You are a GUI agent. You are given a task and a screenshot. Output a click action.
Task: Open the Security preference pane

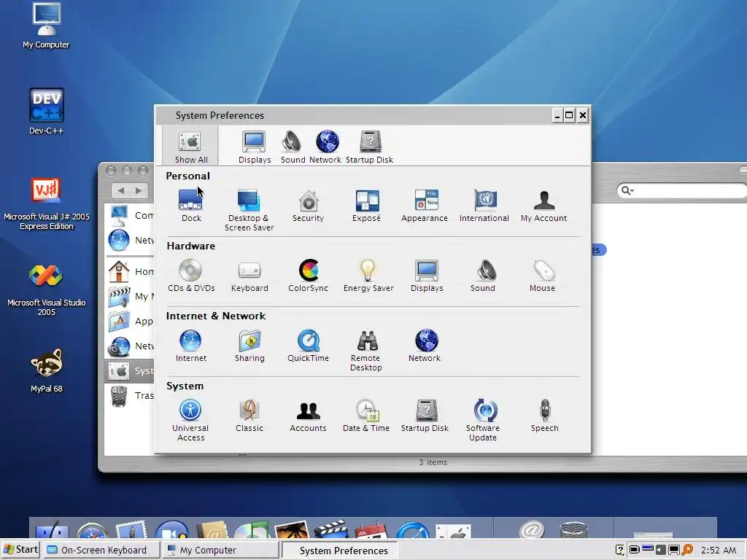click(309, 206)
